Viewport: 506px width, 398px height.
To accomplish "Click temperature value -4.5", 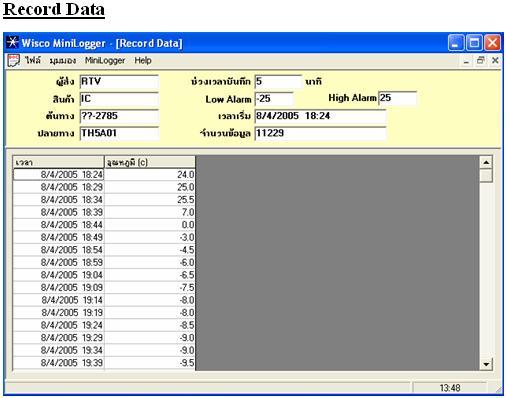I will click(150, 250).
